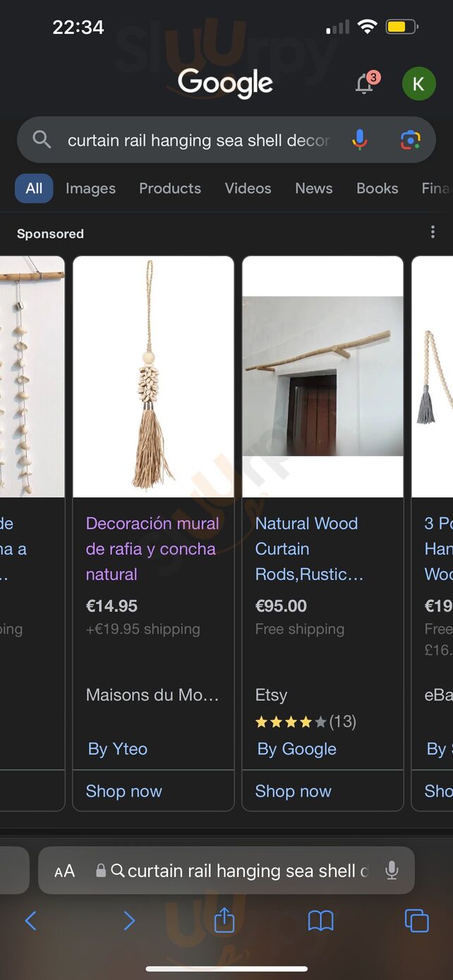Show open tabs overview icon
The height and width of the screenshot is (980, 453).
click(416, 921)
